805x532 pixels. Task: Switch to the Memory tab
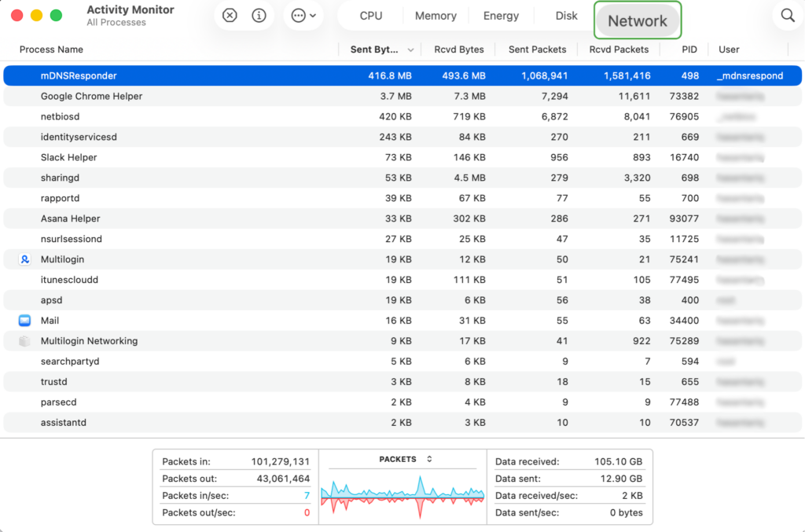tap(436, 16)
